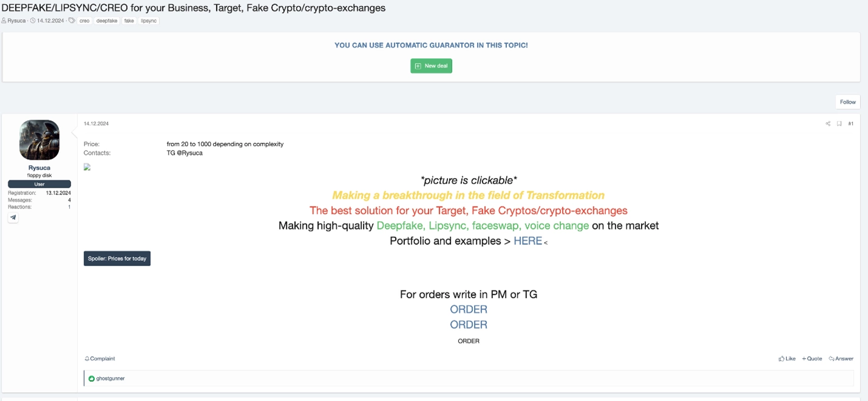Select the 'deepfake' tag
Screen dimensions: 868x401
click(x=107, y=21)
